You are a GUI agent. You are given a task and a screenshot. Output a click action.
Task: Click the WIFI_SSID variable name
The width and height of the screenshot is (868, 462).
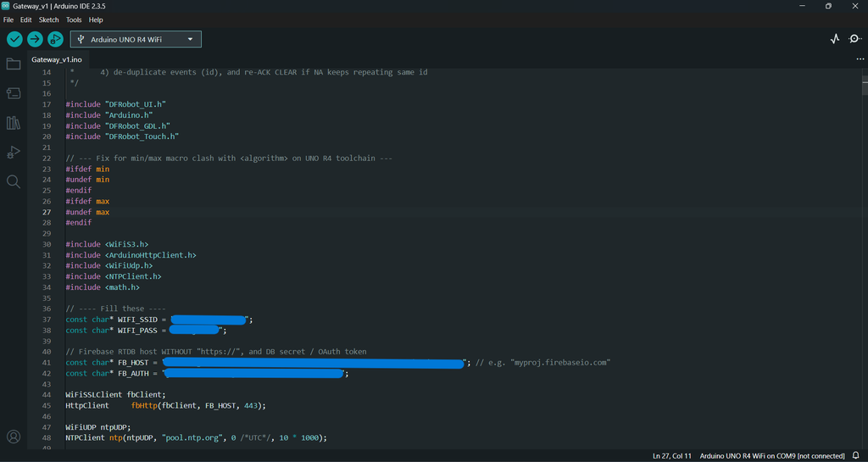137,320
